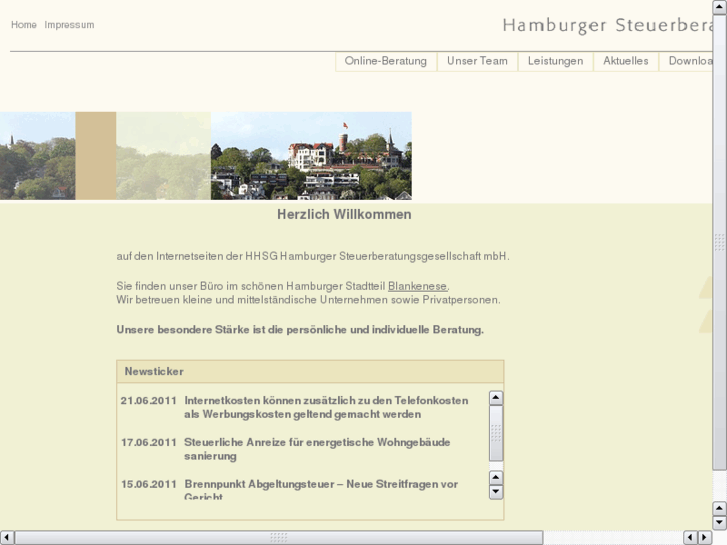The height and width of the screenshot is (545, 727).
Task: Click the date 15.06.2011
Action: click(148, 484)
